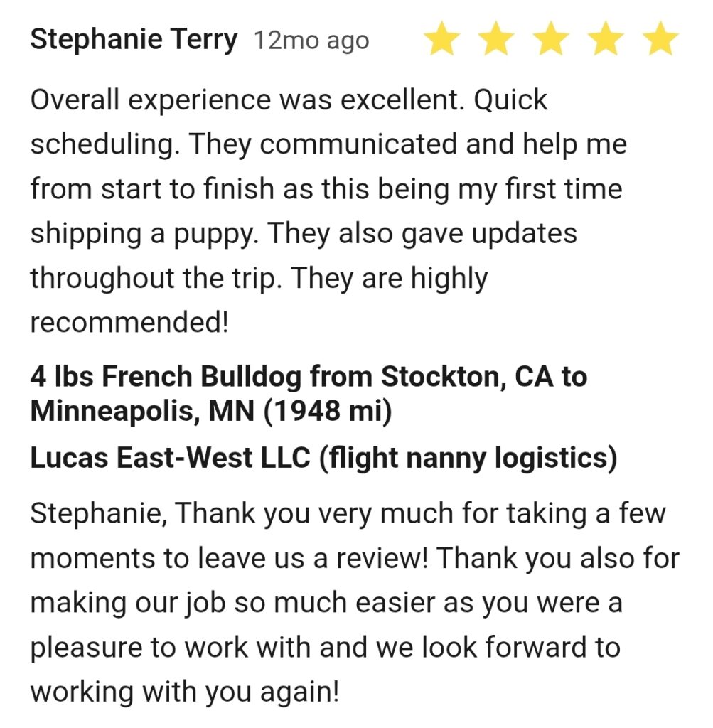Click the fourth yellow rating star
The height and width of the screenshot is (728, 713).
(x=606, y=39)
